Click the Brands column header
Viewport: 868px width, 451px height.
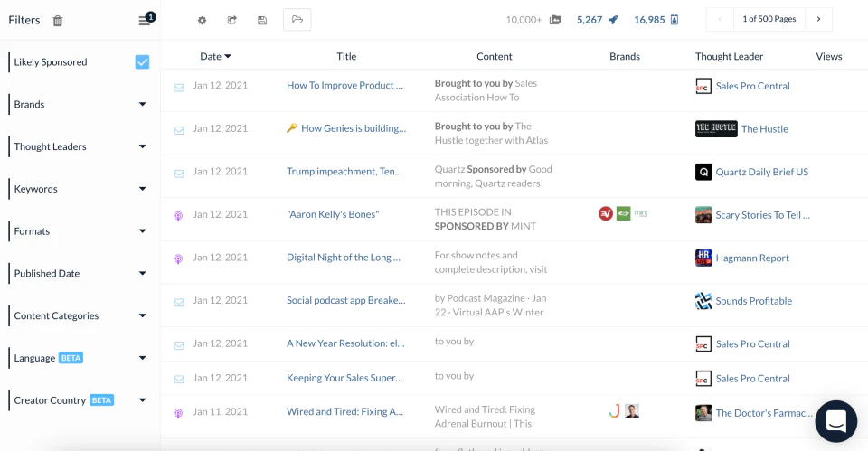pyautogui.click(x=625, y=56)
